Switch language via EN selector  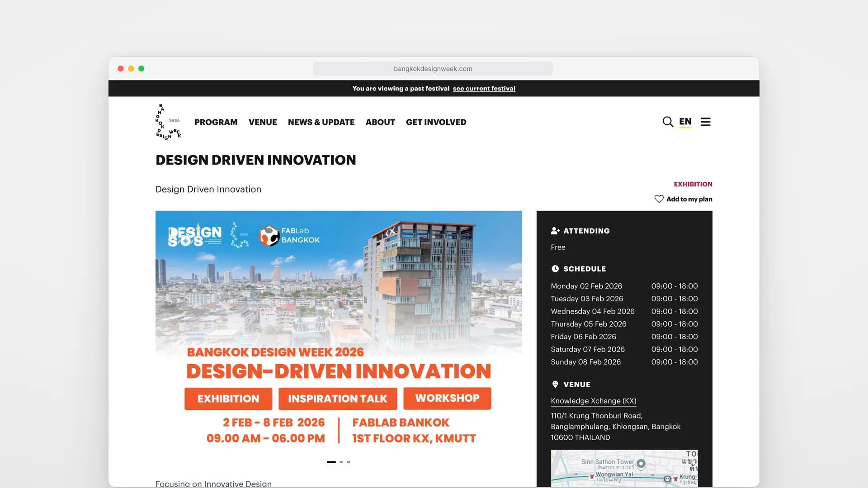click(x=685, y=122)
